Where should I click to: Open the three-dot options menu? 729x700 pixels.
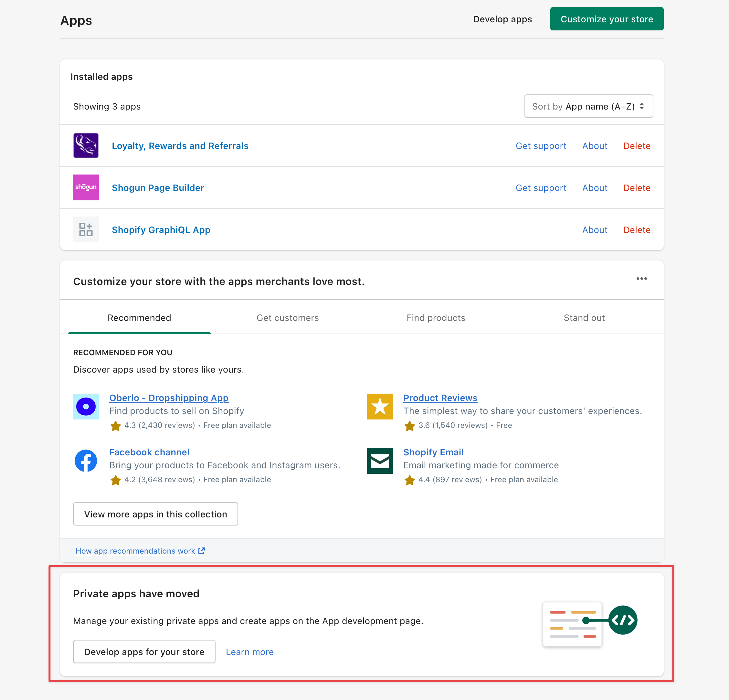(641, 279)
